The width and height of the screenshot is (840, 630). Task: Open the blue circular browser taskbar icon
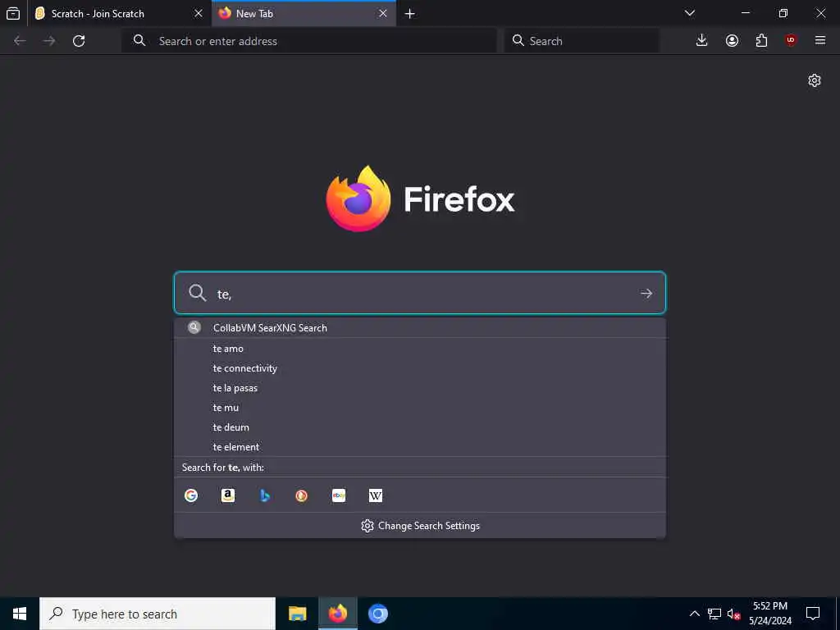[x=378, y=614]
